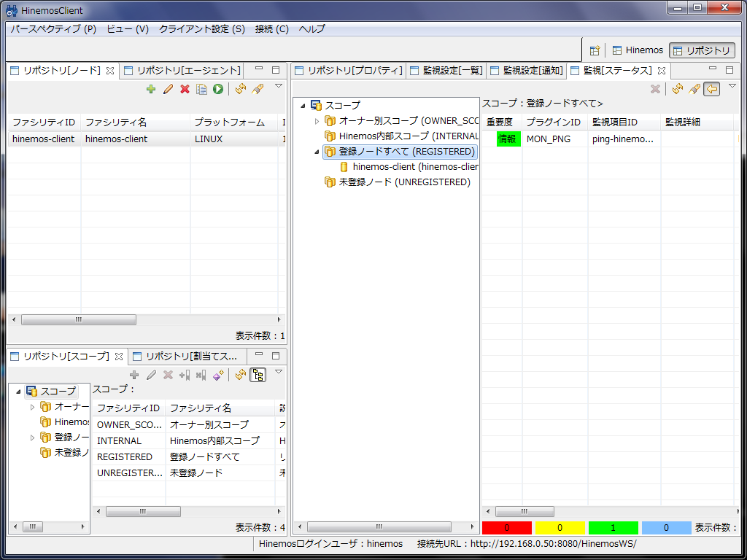The image size is (747, 560).
Task: Refresh the repository node list
Action: tap(241, 89)
